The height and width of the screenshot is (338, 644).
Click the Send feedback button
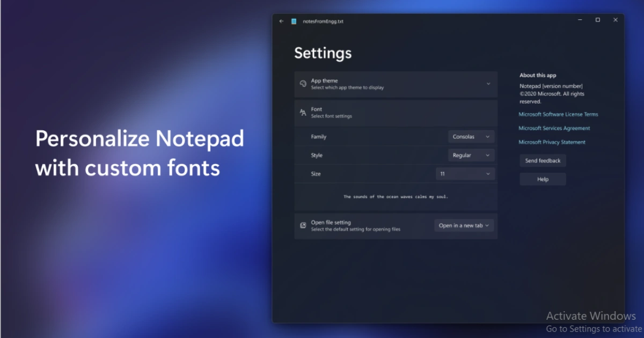coord(543,160)
